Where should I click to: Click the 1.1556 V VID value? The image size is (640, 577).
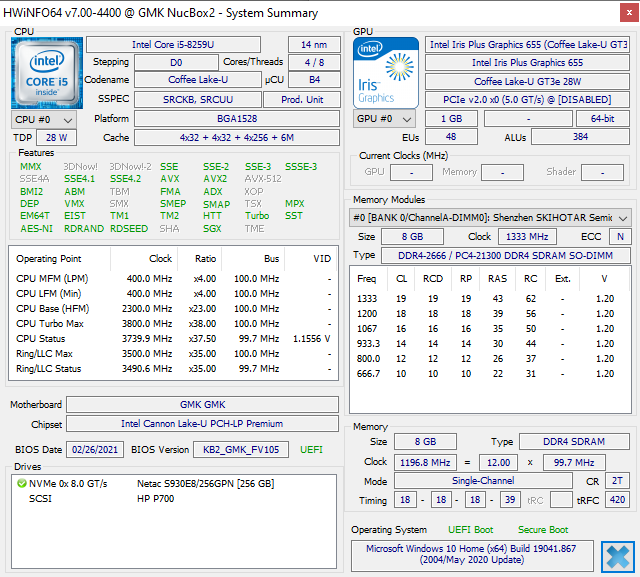pyautogui.click(x=311, y=339)
